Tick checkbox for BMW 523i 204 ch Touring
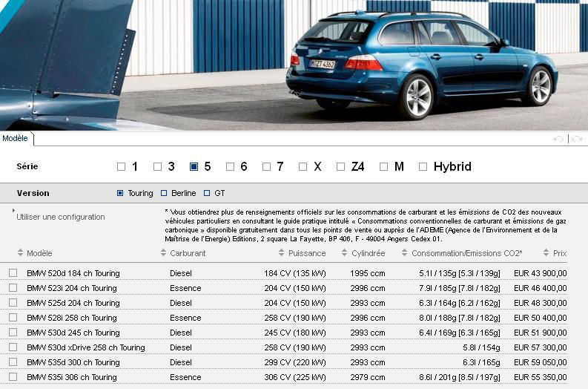The width and height of the screenshot is (588, 389). 13,287
